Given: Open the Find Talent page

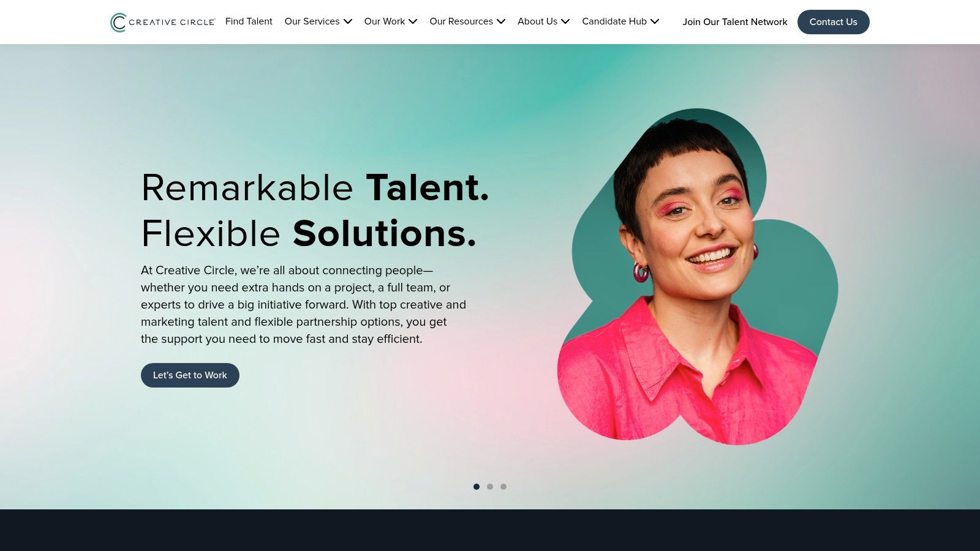Looking at the screenshot, I should tap(249, 21).
